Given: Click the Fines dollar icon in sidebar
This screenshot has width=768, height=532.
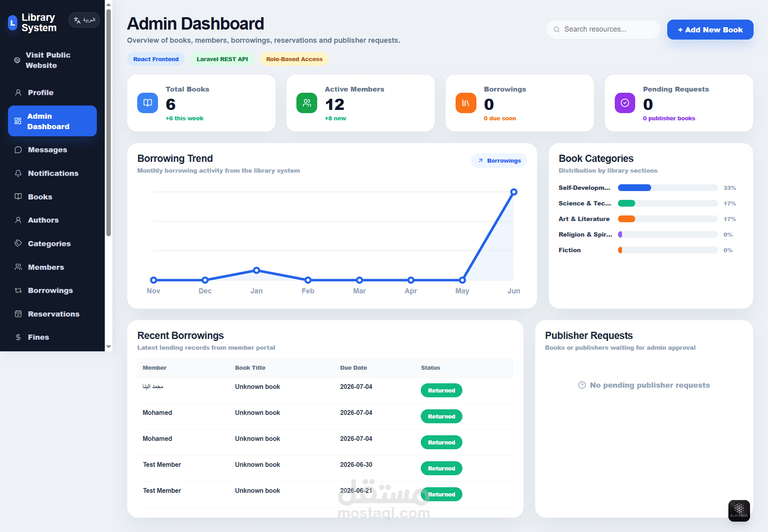Looking at the screenshot, I should click(18, 337).
